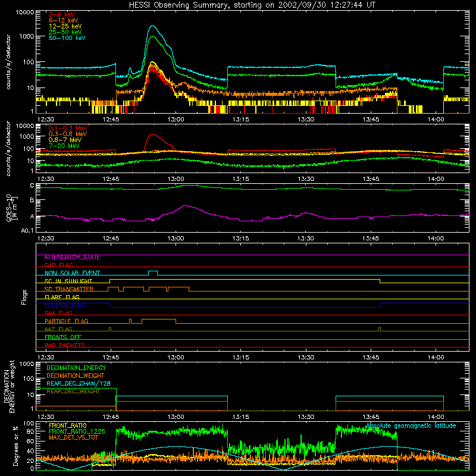Screen dimensions: 476x476
Task: Click the red 0.1-0.3 MeV curve peak
Action: [x=152, y=134]
